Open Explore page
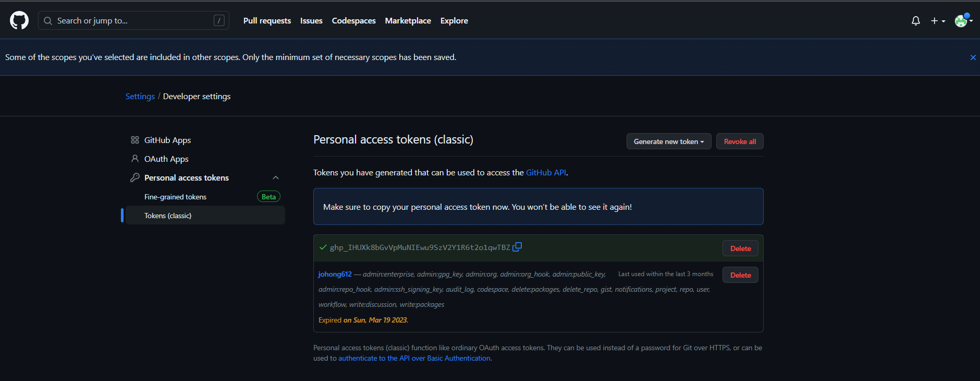The height and width of the screenshot is (381, 980). 454,21
